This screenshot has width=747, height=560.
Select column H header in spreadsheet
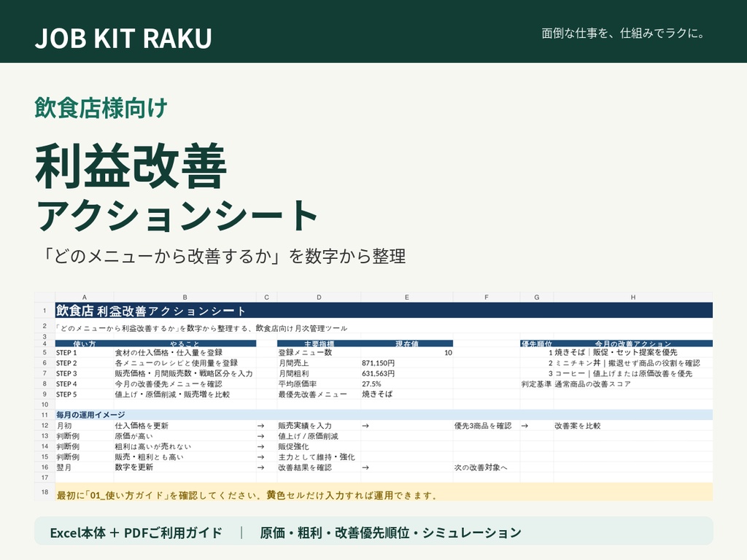pyautogui.click(x=633, y=297)
